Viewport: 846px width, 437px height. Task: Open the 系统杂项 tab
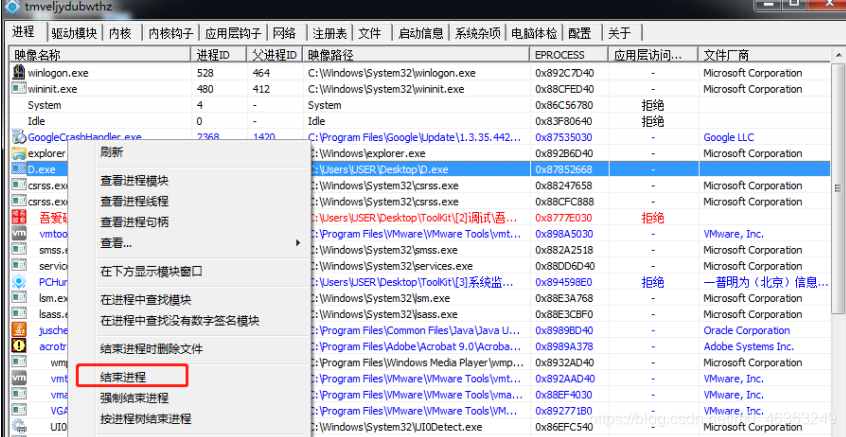point(477,33)
